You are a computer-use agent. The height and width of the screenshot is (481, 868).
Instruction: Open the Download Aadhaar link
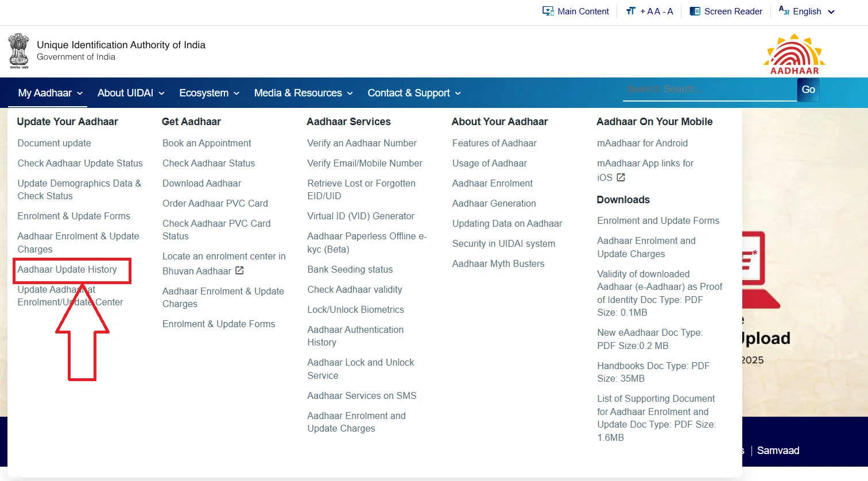pos(201,183)
